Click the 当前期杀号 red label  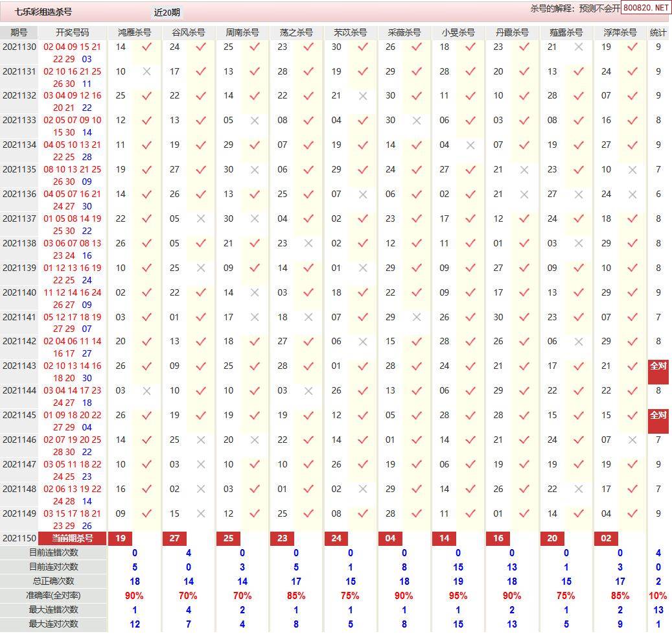(73, 539)
